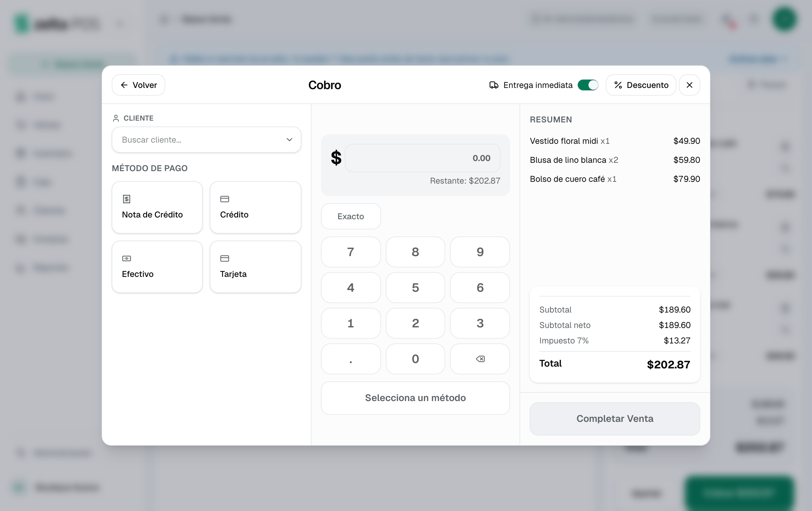Expand client list with chevron arrow
812x511 pixels.
tap(289, 140)
